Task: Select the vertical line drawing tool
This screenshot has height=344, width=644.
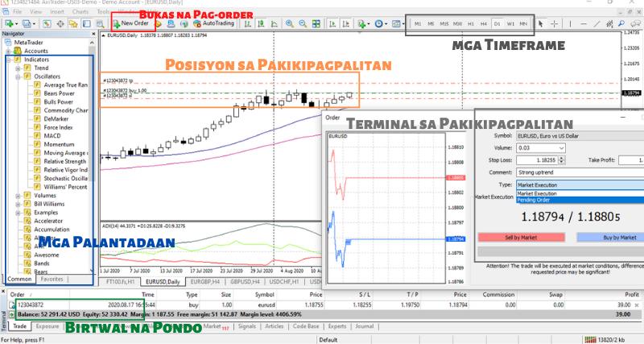Action: 570,24
